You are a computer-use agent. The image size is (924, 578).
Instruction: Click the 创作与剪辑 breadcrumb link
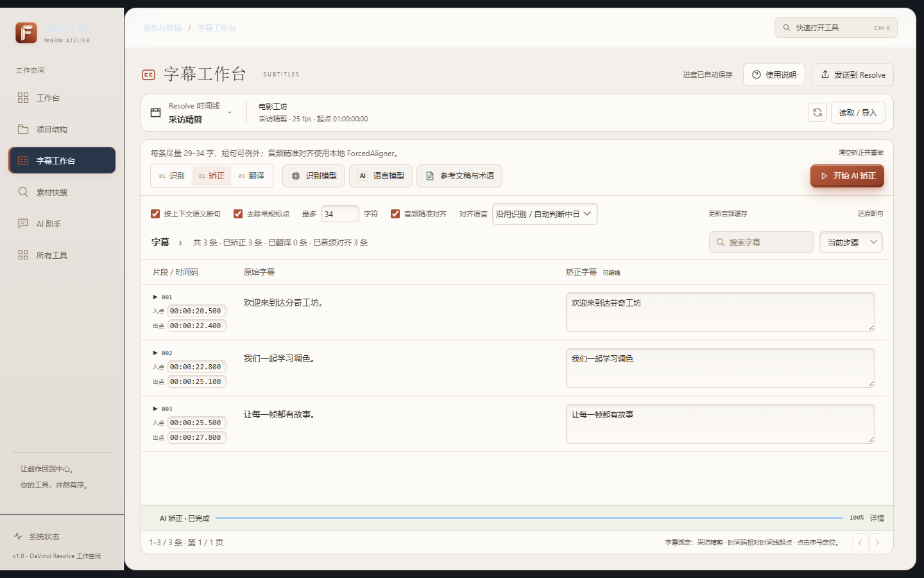coord(162,28)
